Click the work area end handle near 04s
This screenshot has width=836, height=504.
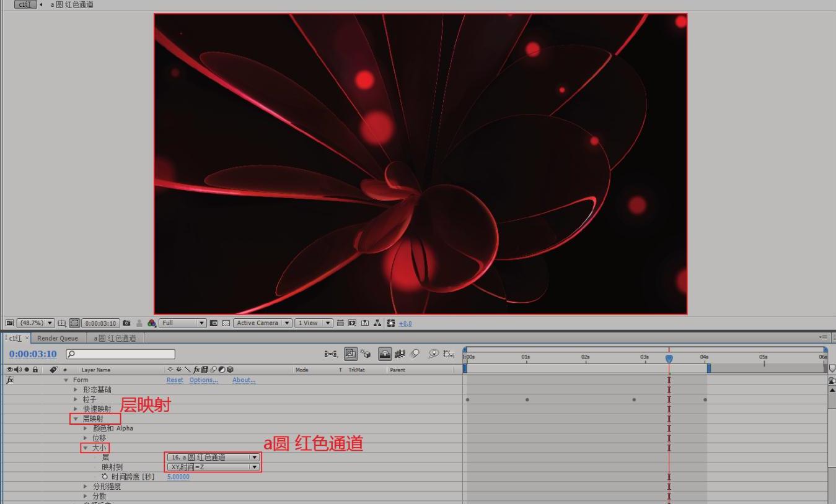[x=708, y=368]
